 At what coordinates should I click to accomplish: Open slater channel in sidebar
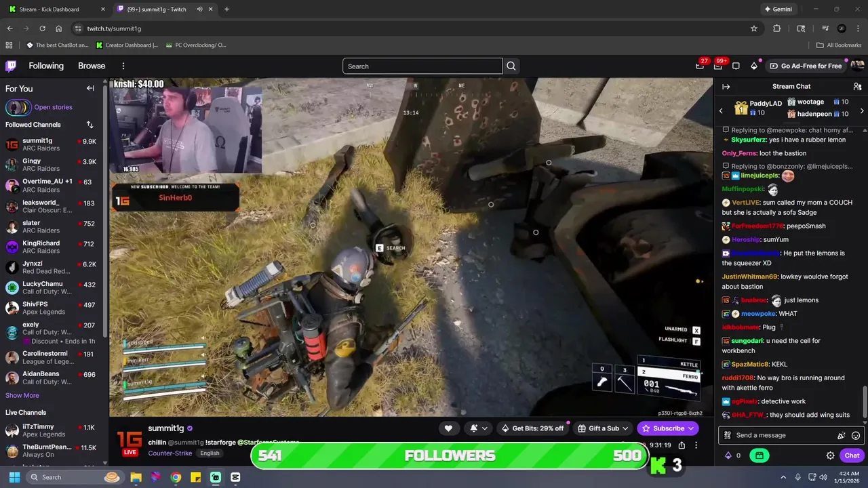52,226
